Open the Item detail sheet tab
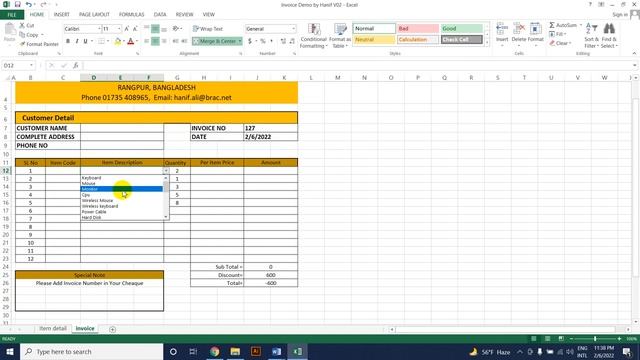The width and height of the screenshot is (640, 360). (53, 329)
